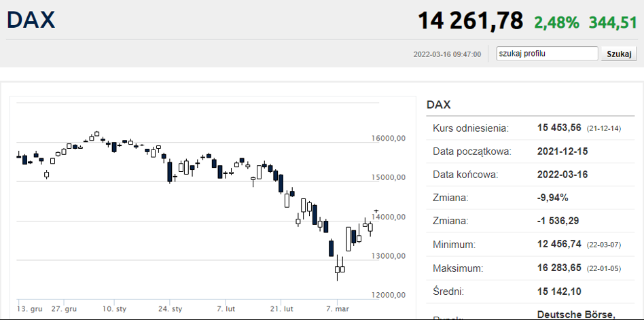The height and width of the screenshot is (320, 644).
Task: Select the Kurs odniesienia value 15 453,56
Action: (x=559, y=128)
